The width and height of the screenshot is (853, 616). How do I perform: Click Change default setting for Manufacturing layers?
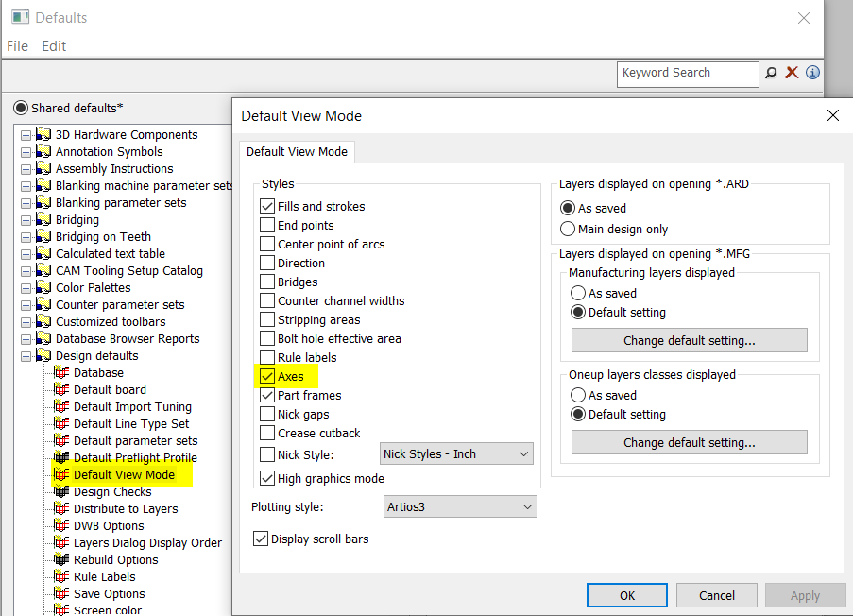[x=689, y=340]
